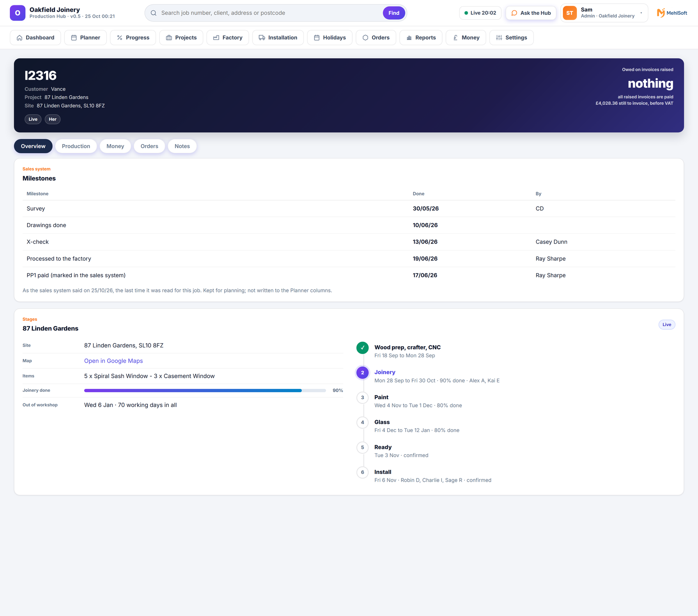
Task: Click the Reports chart icon
Action: pyautogui.click(x=409, y=38)
